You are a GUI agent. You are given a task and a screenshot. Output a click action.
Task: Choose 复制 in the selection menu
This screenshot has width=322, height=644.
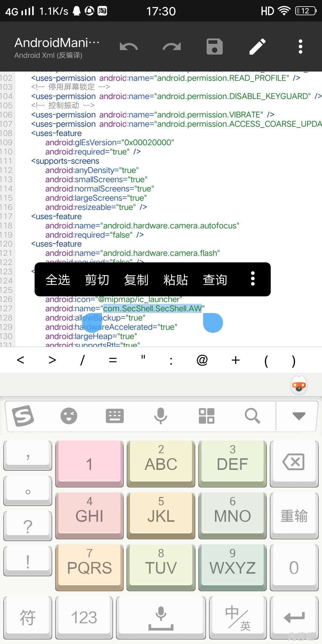137,280
